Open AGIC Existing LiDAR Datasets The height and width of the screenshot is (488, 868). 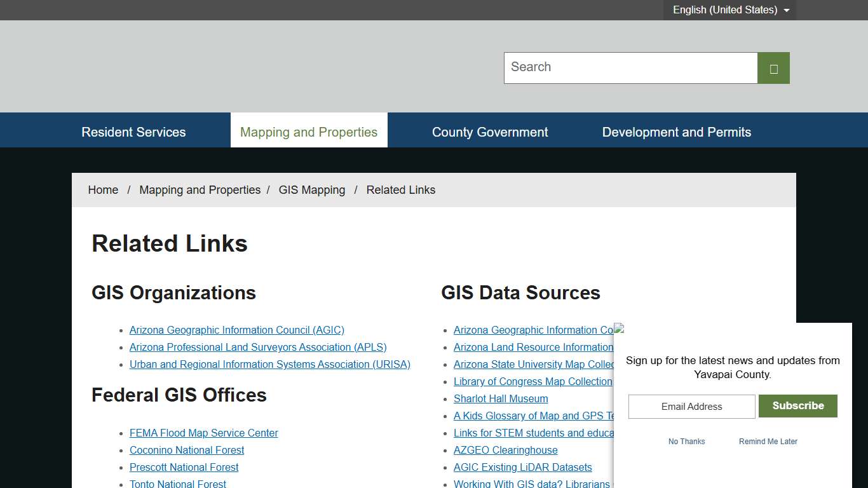(522, 467)
